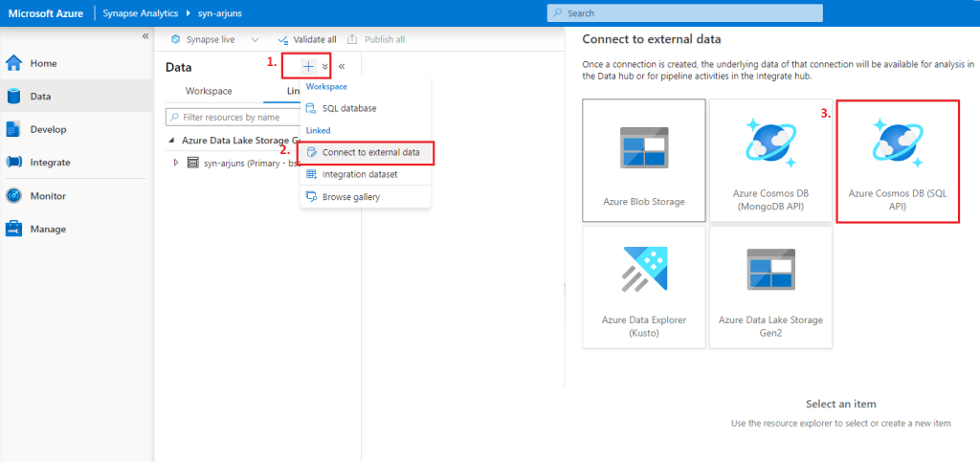Collapse the left navigation sidebar
The height and width of the screenshot is (462, 980).
[x=145, y=36]
